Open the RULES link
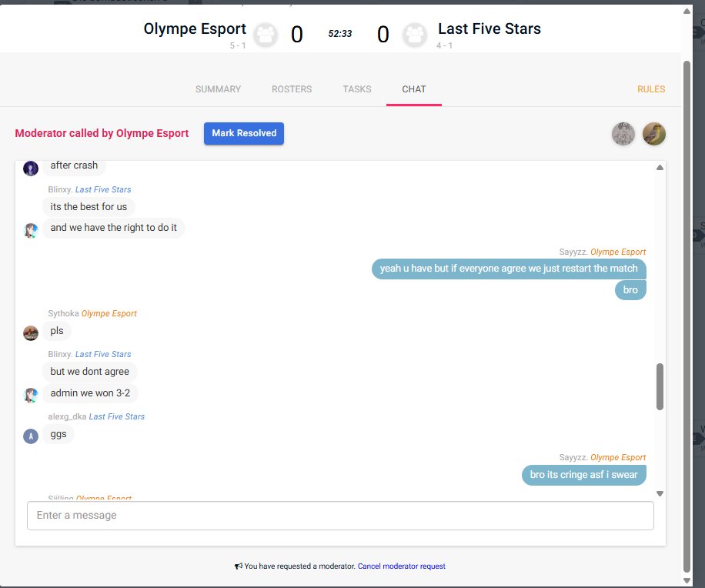Viewport: 705px width, 588px height. [650, 89]
